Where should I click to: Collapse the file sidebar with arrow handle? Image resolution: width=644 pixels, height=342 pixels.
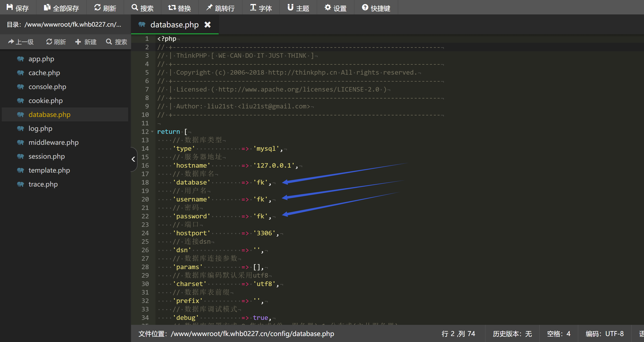(134, 159)
